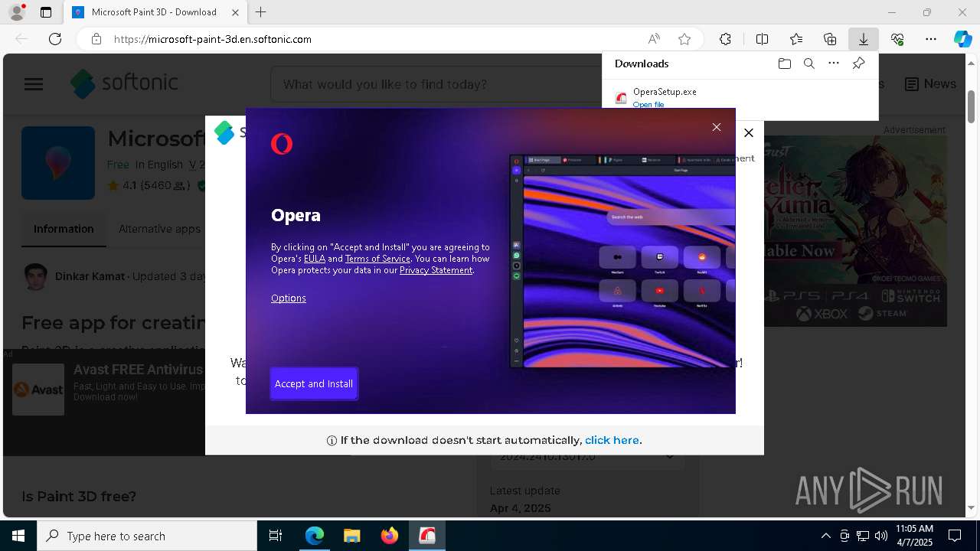Show hidden system tray icons
980x551 pixels.
click(x=825, y=536)
